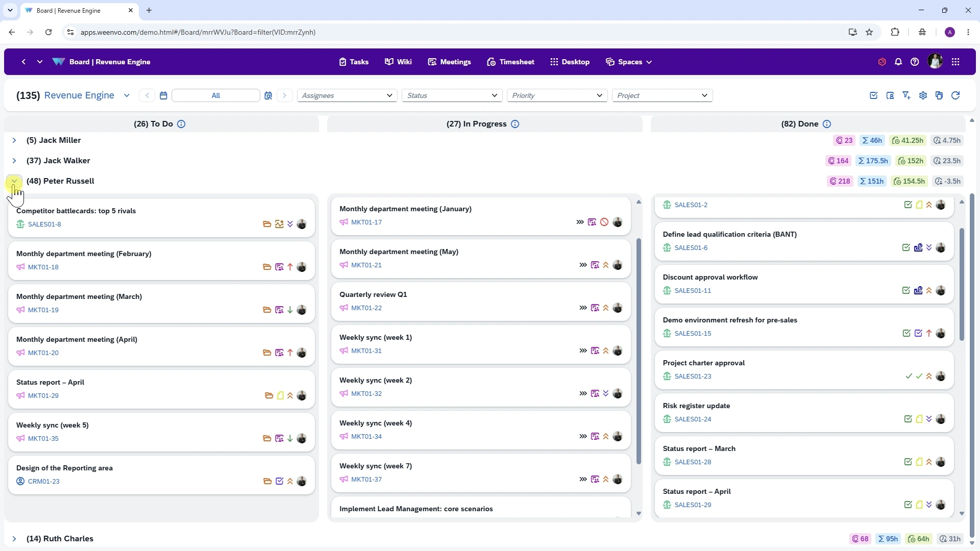The width and height of the screenshot is (980, 551).
Task: Click checkbox icon on Design of the Reporting area card
Action: (279, 481)
